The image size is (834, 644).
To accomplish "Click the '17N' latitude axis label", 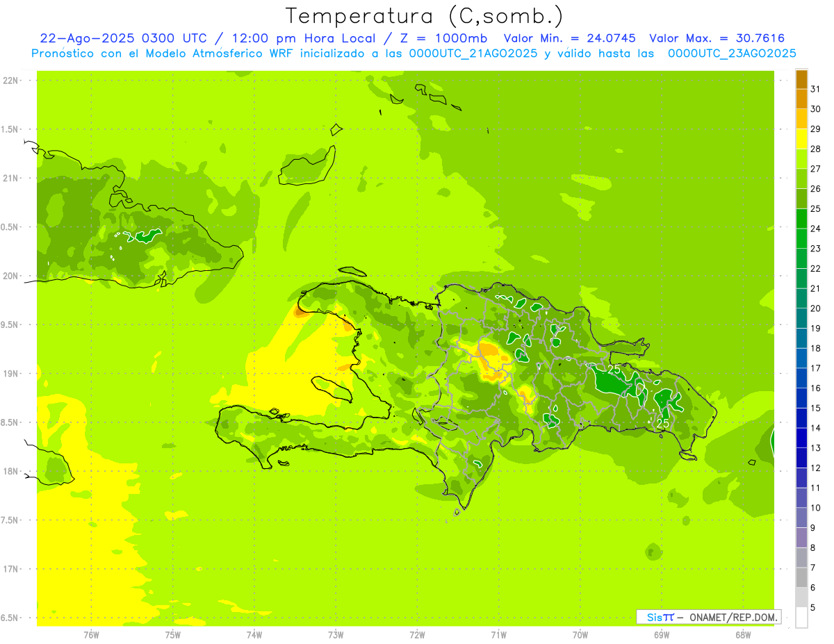I will coord(11,569).
